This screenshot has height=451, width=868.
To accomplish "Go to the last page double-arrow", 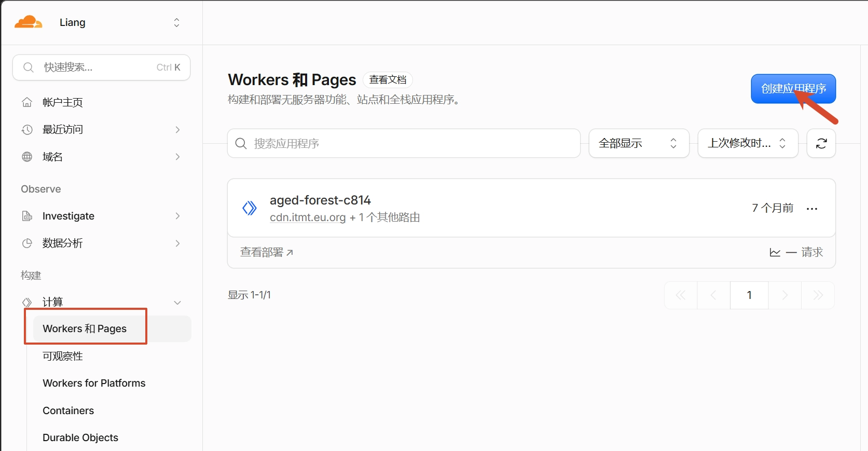I will tap(818, 295).
